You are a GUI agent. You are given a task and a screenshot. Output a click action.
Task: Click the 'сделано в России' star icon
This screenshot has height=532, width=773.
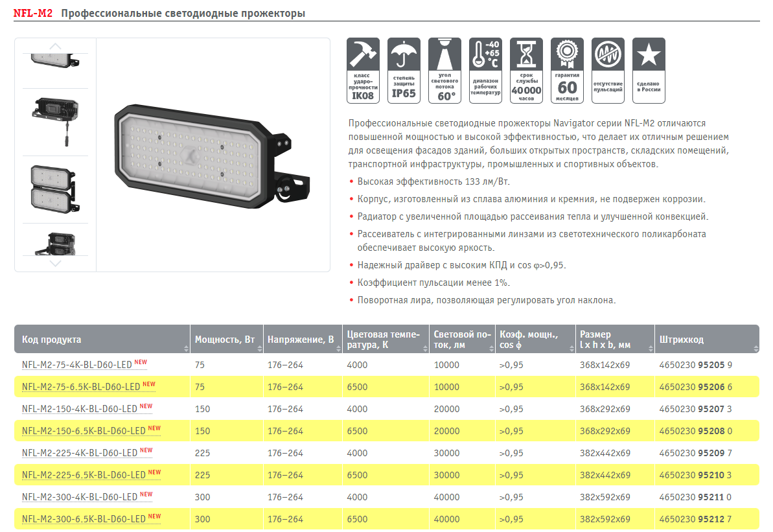click(x=649, y=71)
